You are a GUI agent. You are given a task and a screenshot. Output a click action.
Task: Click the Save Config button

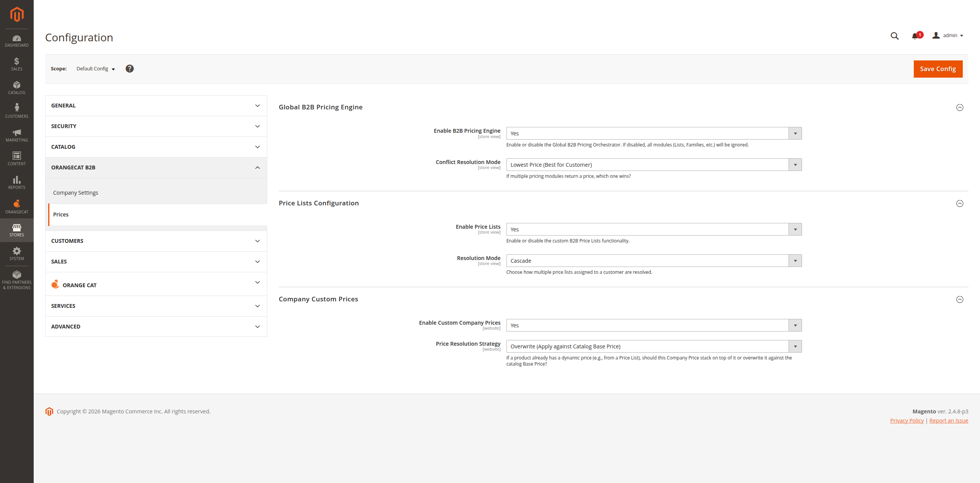coord(938,69)
